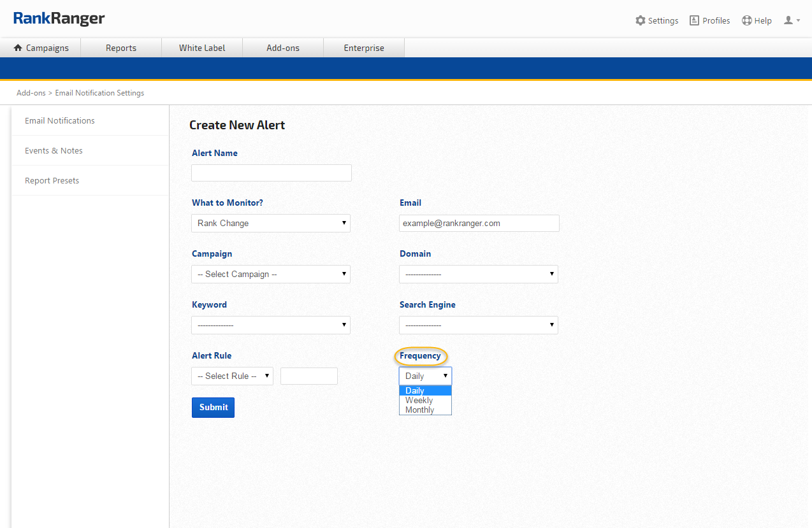Expand the Search Engine dropdown
This screenshot has width=812, height=528.
pos(479,325)
